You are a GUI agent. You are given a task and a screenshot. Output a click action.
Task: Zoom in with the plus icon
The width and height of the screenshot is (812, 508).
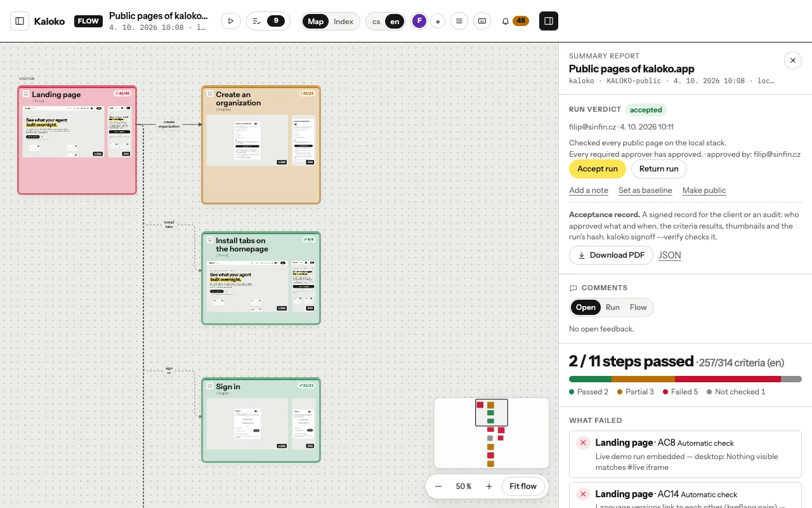coord(489,486)
